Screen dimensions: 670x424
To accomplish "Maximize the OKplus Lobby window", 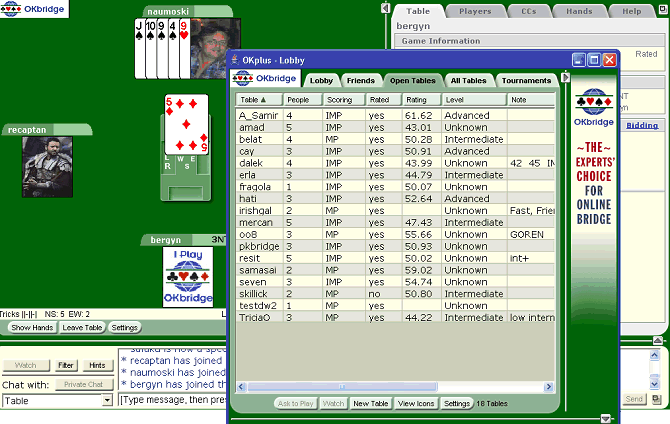I will coord(594,60).
